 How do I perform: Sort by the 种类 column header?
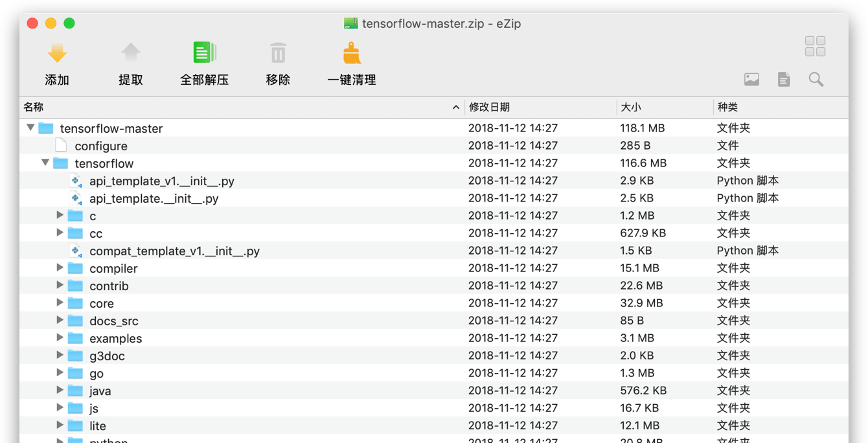tap(781, 108)
